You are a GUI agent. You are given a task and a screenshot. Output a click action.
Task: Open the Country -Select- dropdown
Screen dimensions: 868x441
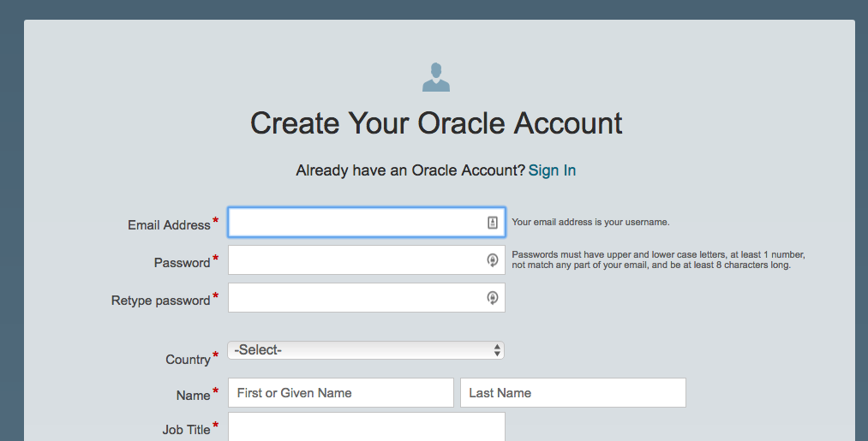(360, 350)
